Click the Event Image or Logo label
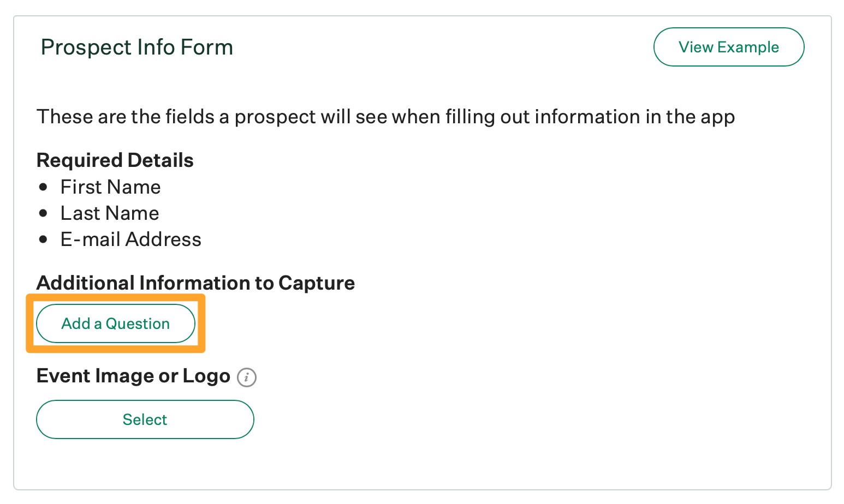844x504 pixels. coord(133,376)
